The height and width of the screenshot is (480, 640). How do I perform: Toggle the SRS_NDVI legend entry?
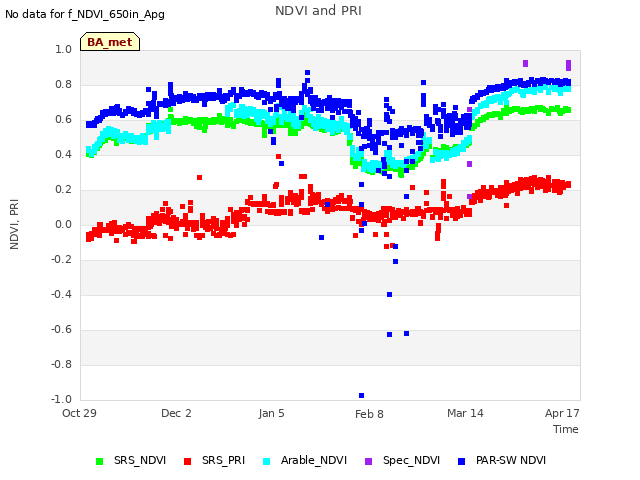(x=131, y=461)
